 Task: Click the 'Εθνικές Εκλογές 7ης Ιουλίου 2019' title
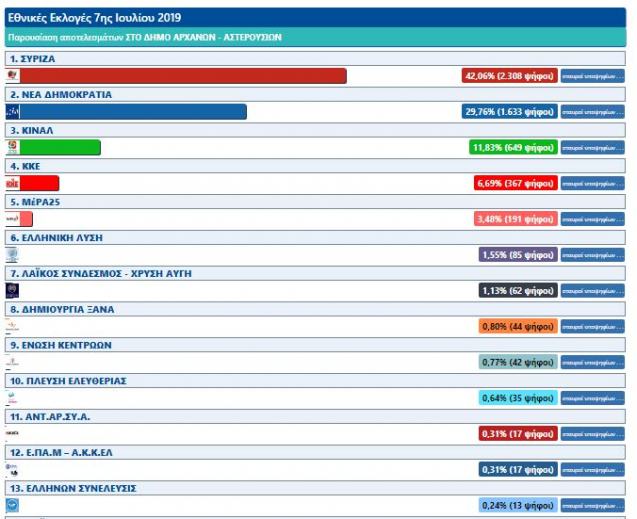[95, 18]
